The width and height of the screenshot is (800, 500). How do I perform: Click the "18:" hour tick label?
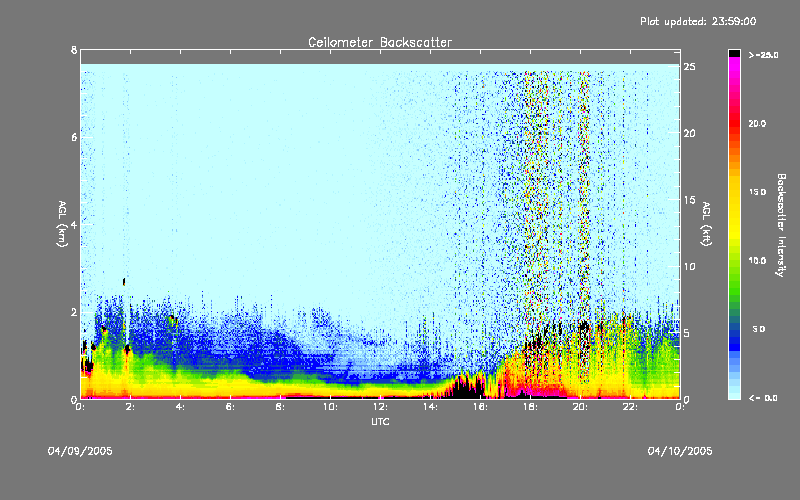(530, 407)
